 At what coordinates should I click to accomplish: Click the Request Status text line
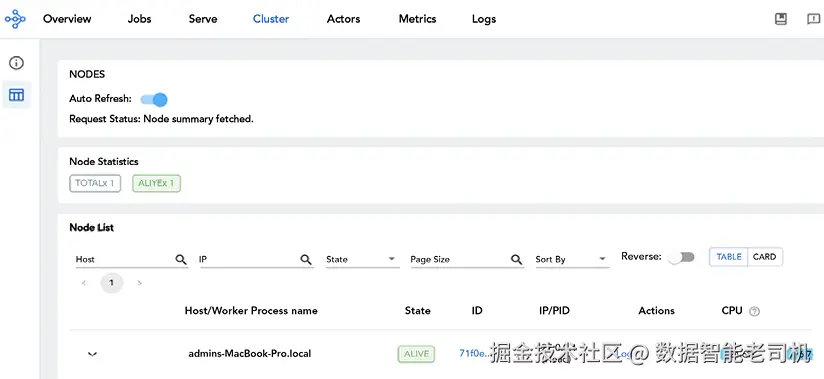pyautogui.click(x=161, y=119)
